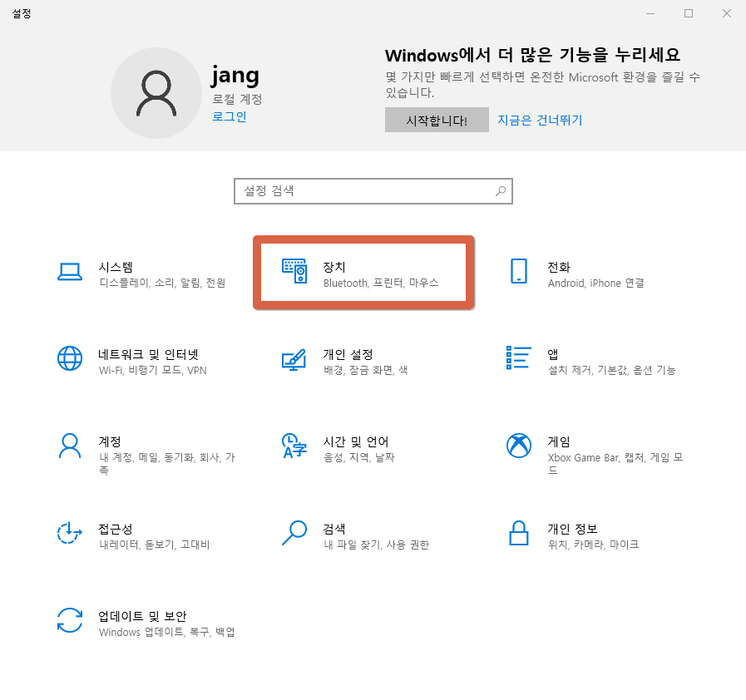Open the 업데이트 및 보안 refresh icon

pos(70,620)
